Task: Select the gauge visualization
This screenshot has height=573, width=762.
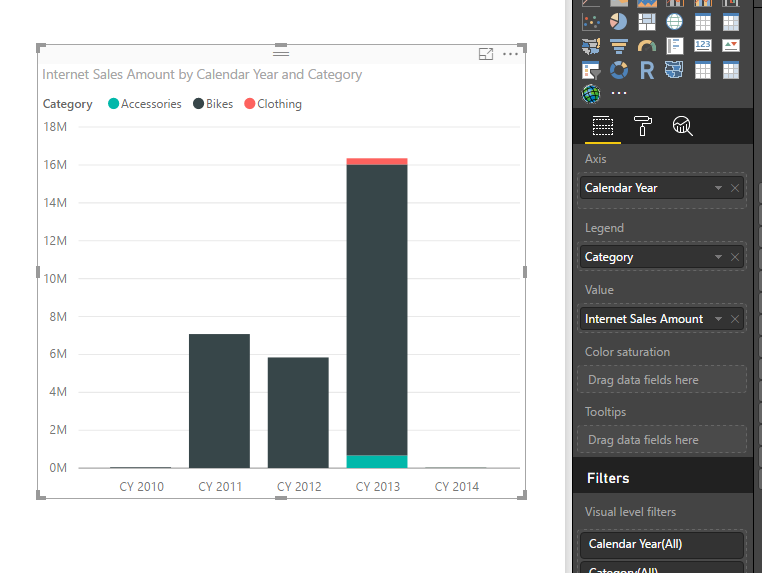Action: point(646,46)
